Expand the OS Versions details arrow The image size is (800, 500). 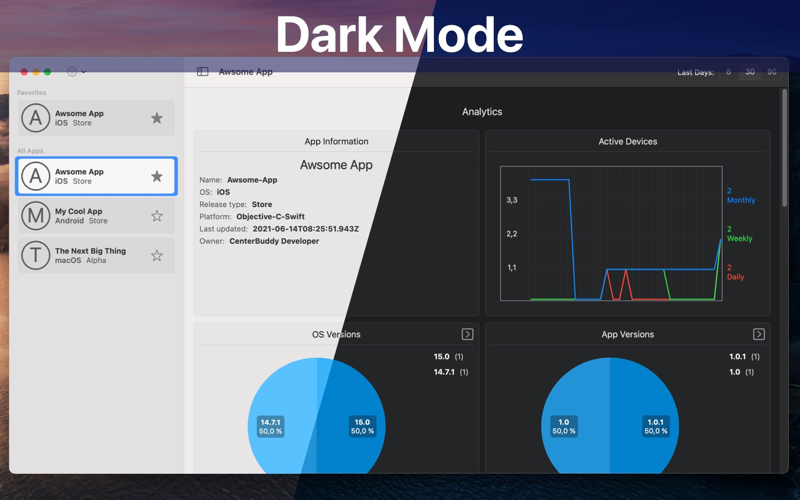pos(467,334)
